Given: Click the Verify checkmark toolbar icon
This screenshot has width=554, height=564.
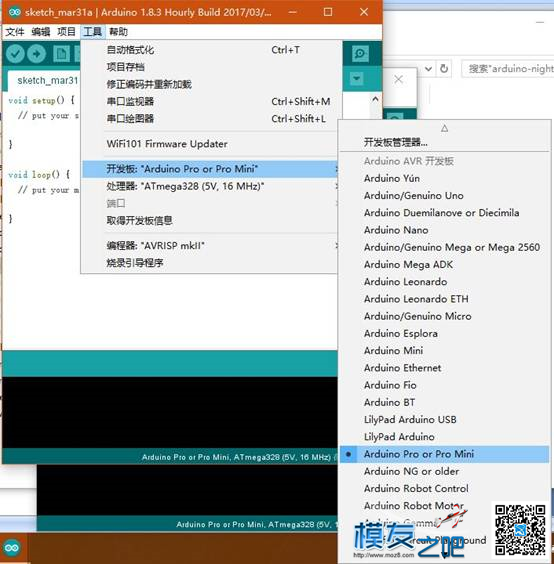Looking at the screenshot, I should pyautogui.click(x=15, y=54).
